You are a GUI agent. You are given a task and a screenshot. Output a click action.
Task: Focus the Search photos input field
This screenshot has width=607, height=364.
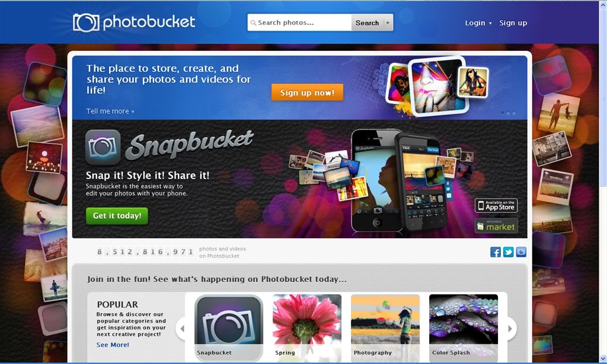[x=299, y=23]
